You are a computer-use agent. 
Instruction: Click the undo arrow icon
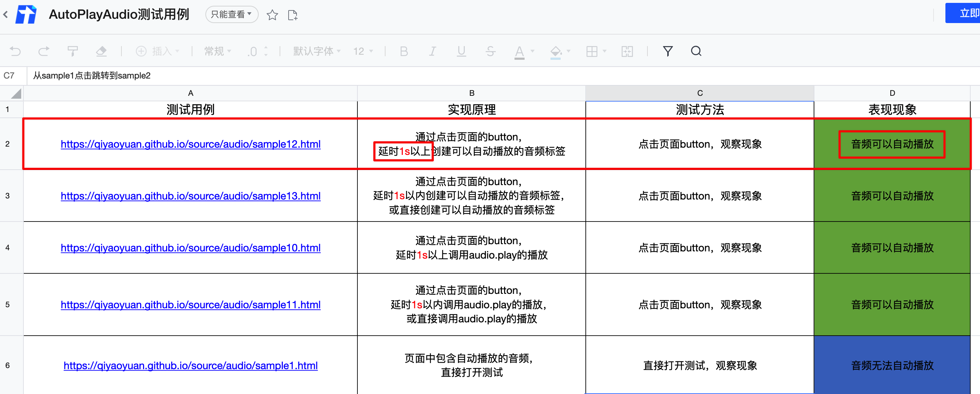[15, 51]
